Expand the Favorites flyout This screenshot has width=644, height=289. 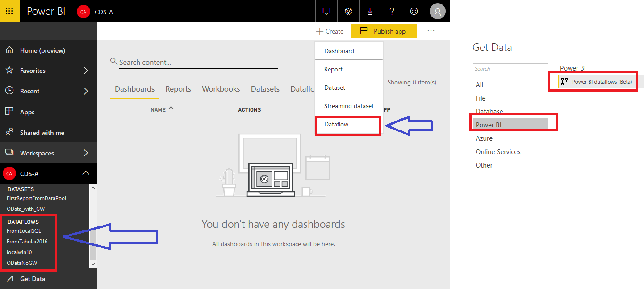86,71
